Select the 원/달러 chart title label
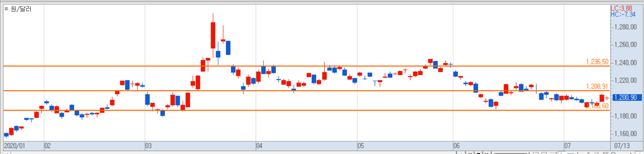 pos(21,9)
